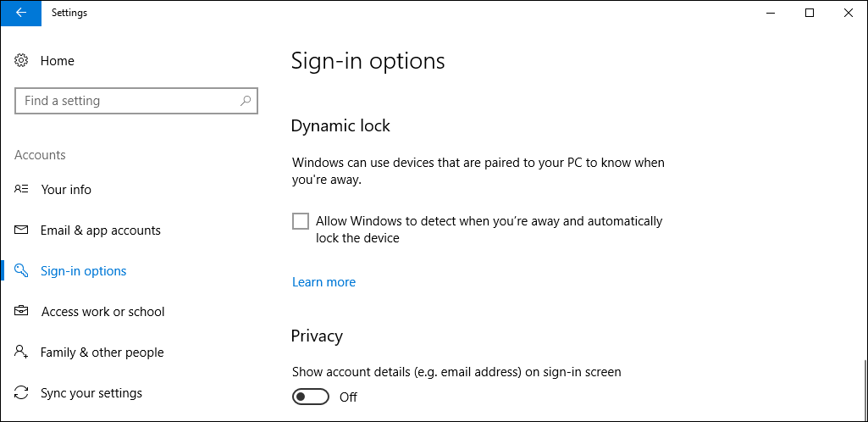Maximize the Settings window
868x422 pixels.
(810, 13)
